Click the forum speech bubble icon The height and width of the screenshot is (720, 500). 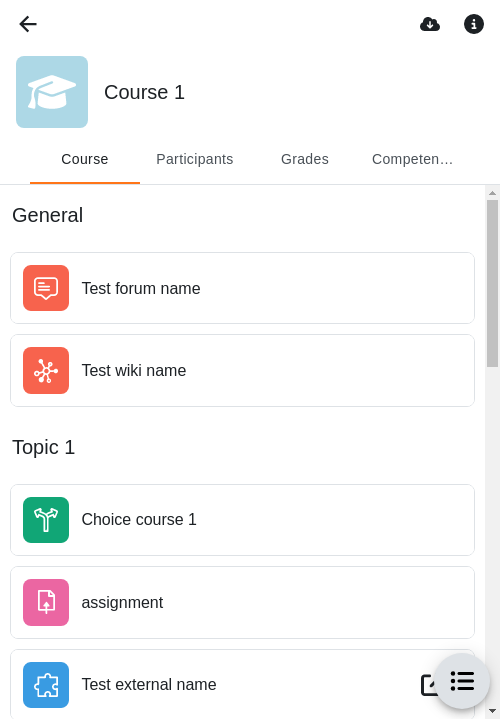pyautogui.click(x=46, y=288)
